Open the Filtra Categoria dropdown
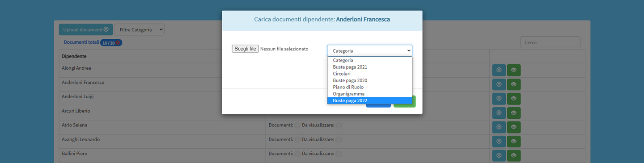Viewport: 644px width, 163px height. click(139, 29)
